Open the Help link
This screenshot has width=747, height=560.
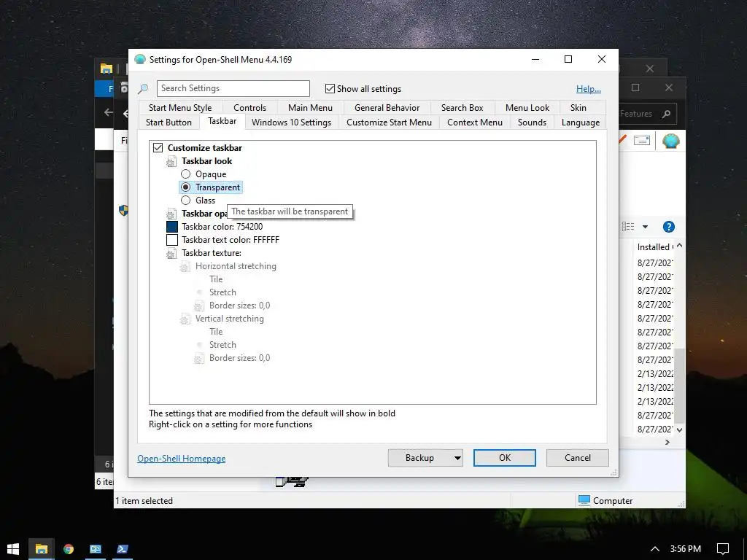click(589, 89)
